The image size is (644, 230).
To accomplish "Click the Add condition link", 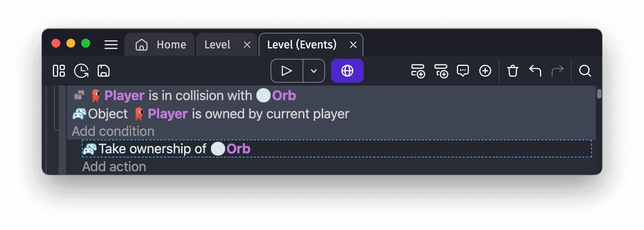I will point(113,131).
